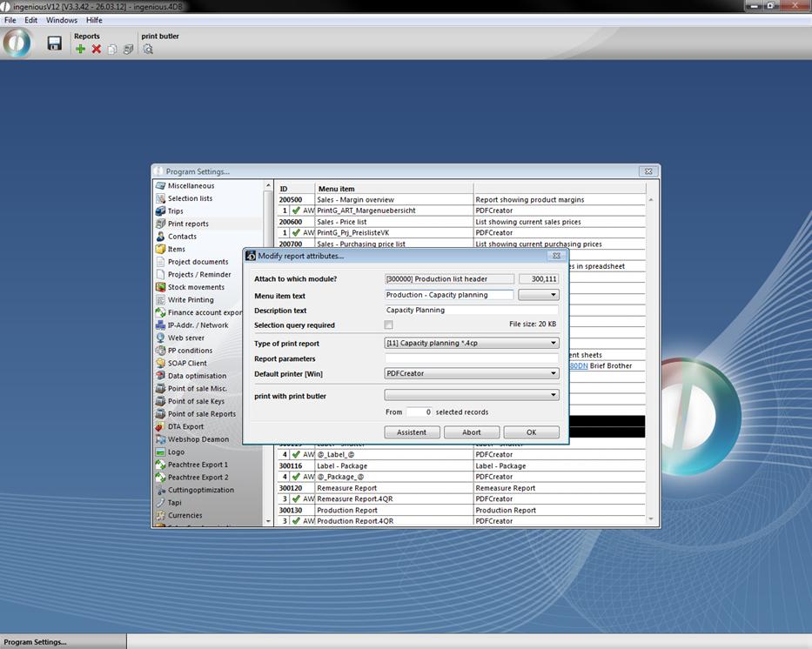Toggle the Selection query required checkbox
The height and width of the screenshot is (649, 812).
point(389,324)
